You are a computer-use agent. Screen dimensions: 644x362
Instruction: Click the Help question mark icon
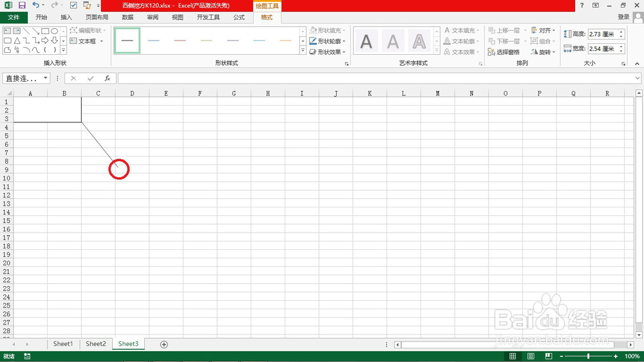(582, 5)
